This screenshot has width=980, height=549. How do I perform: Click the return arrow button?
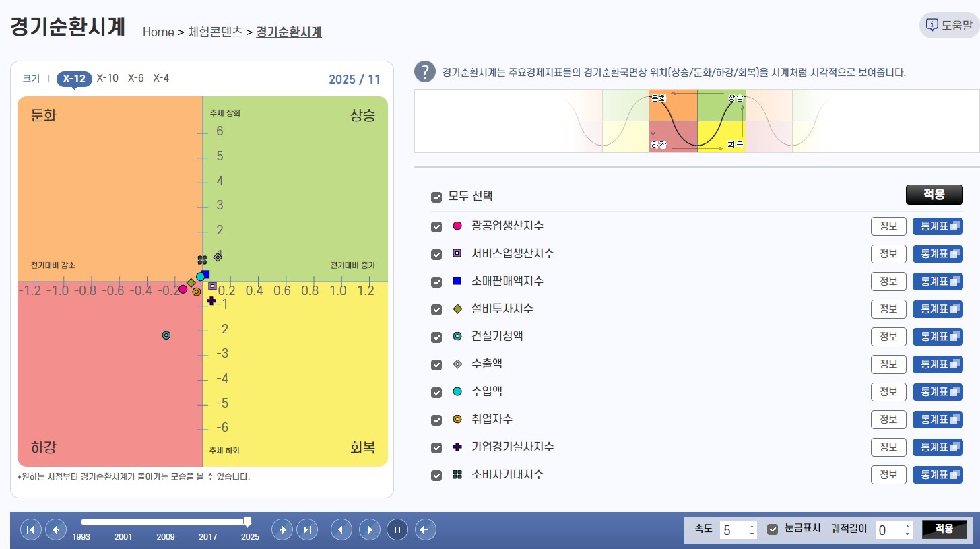pos(426,529)
